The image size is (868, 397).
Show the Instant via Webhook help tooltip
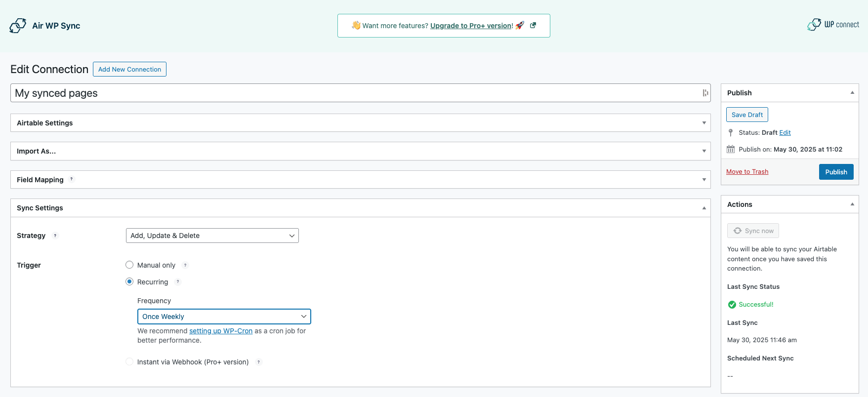coord(258,362)
